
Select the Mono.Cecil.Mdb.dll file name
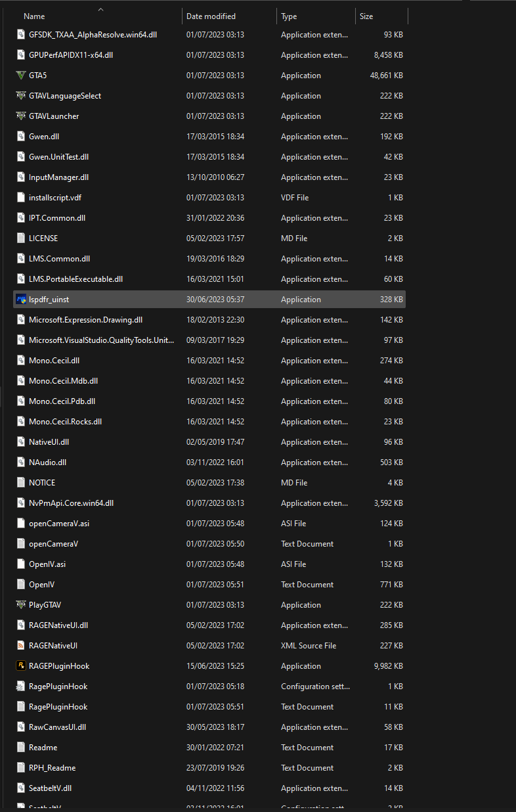point(64,381)
